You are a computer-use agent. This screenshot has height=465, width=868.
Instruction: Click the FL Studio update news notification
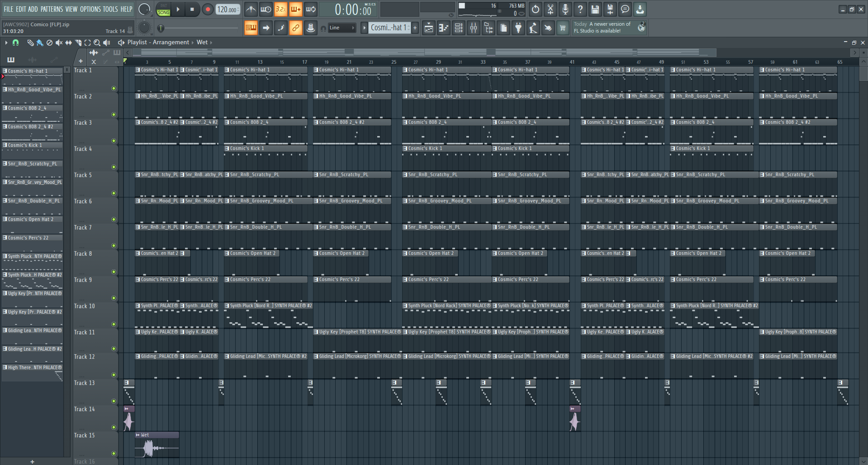point(610,28)
